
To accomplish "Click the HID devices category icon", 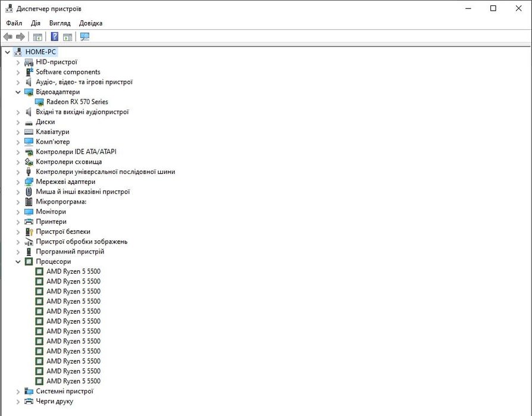I will (x=29, y=62).
